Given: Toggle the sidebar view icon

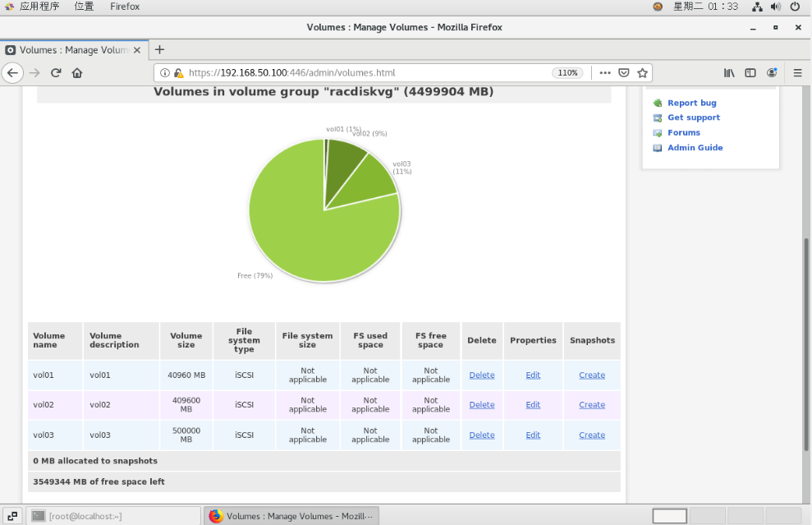Looking at the screenshot, I should (x=750, y=73).
